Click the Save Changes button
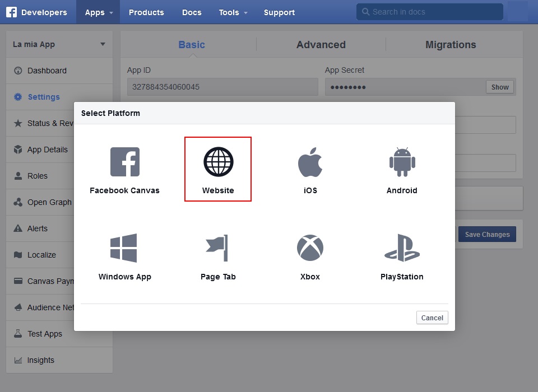Screen dimensions: 538x392 click(x=487, y=235)
